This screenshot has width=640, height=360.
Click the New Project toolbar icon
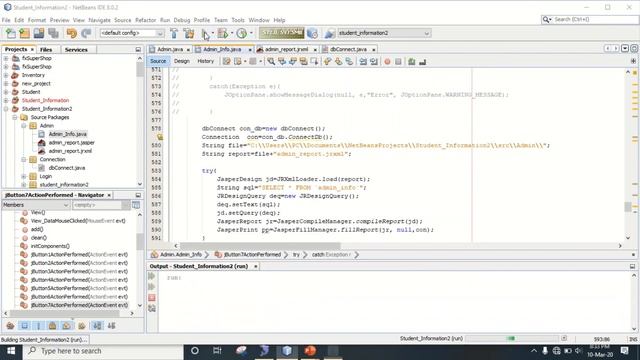[x=24, y=33]
